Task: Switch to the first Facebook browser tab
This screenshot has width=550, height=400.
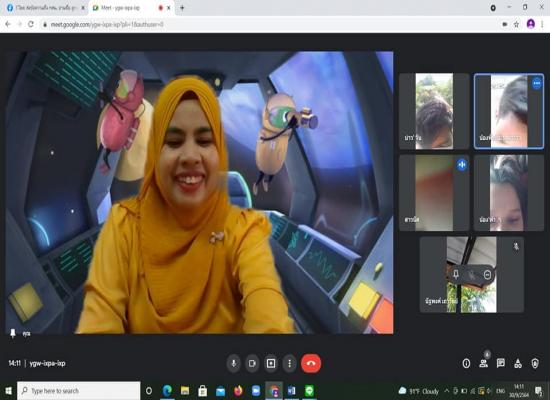Action: coord(46,8)
